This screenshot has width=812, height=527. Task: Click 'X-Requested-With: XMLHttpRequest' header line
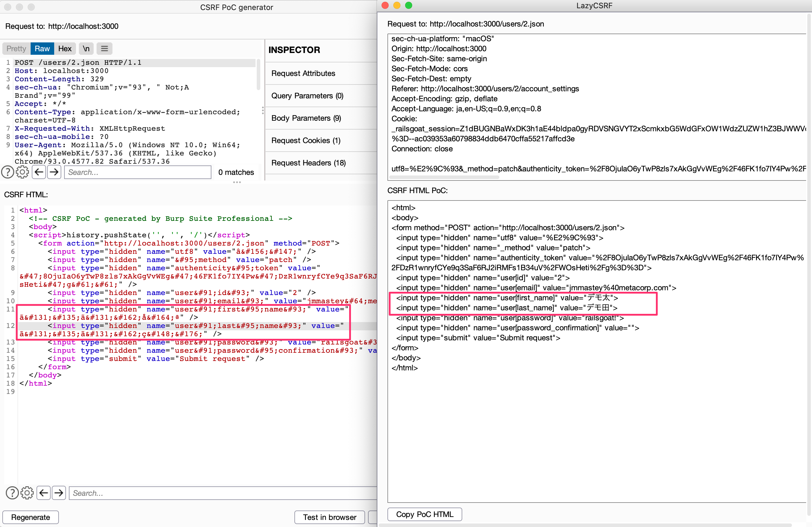pos(90,128)
